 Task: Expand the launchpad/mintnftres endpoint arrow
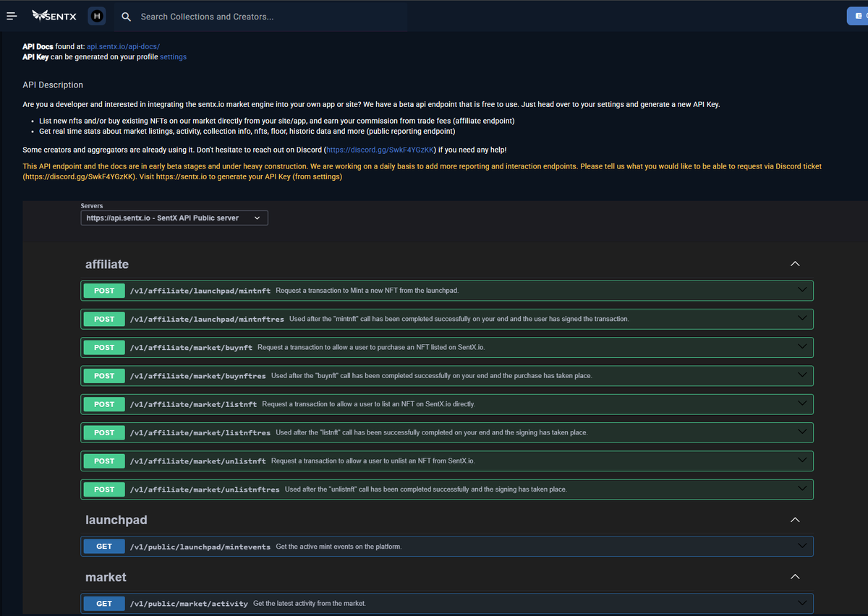point(801,317)
